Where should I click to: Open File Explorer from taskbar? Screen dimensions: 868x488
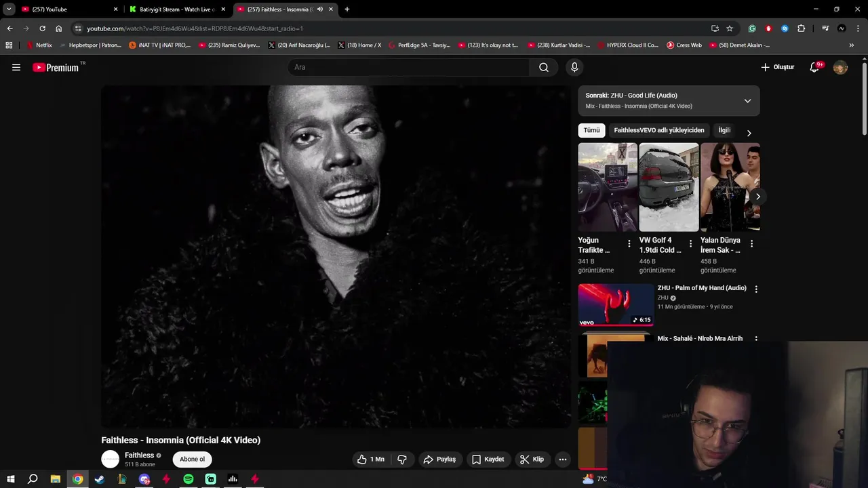56,479
